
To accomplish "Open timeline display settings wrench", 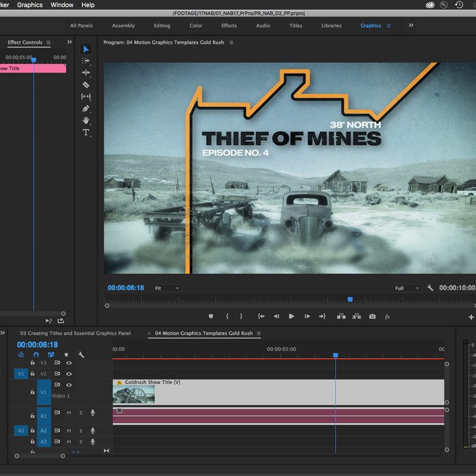I will [81, 354].
